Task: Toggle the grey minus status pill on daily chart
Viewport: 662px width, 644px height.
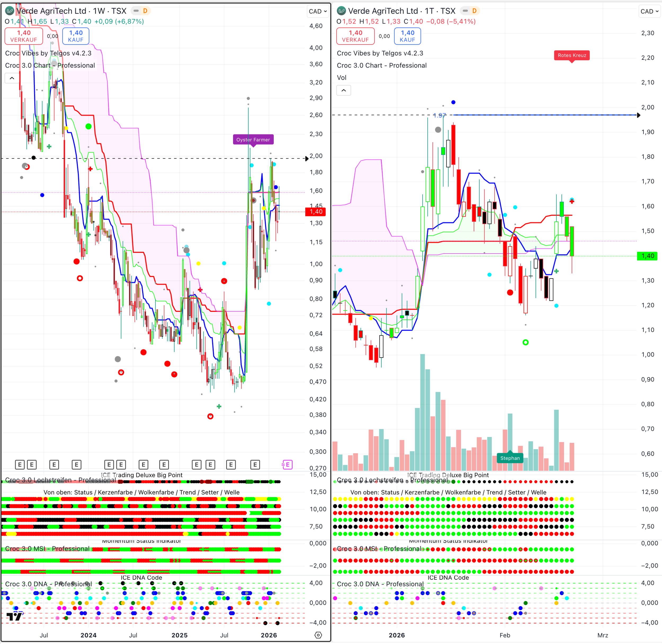Action: 465,11
